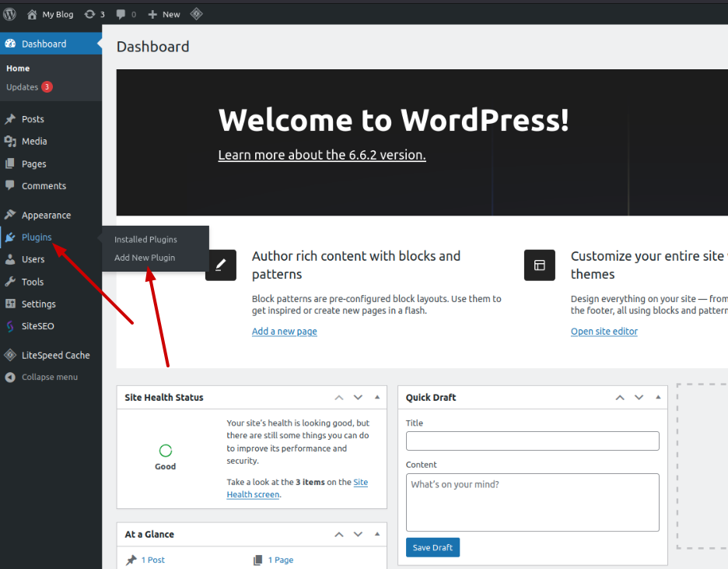Image resolution: width=728 pixels, height=569 pixels.
Task: Click the site editor icon beside Customize your site
Action: tap(539, 265)
